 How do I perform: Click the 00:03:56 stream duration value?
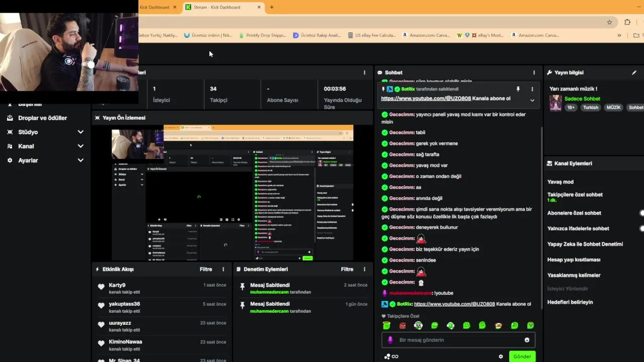click(x=335, y=88)
